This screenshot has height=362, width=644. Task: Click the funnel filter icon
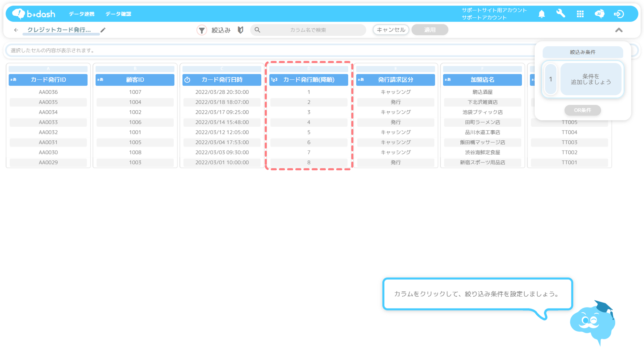[x=202, y=30]
